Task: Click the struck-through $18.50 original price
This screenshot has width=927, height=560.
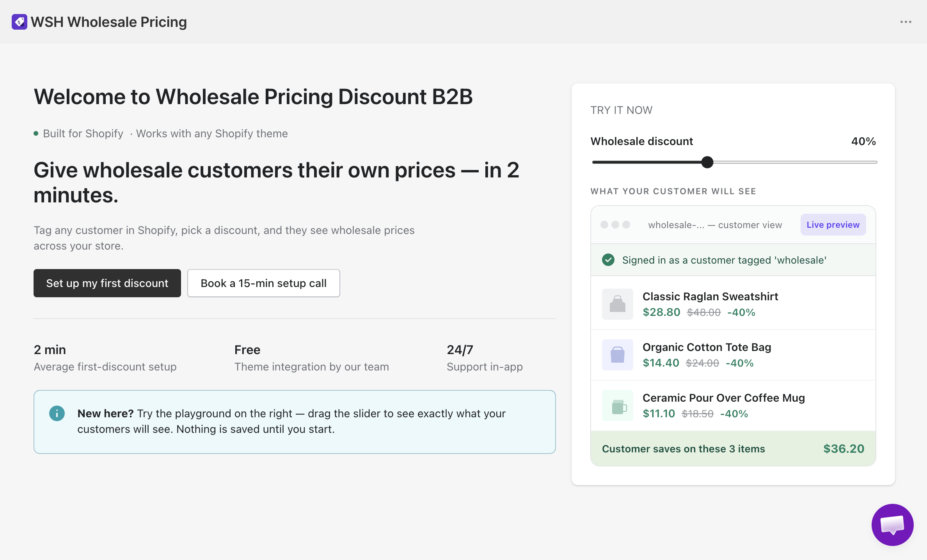Action: point(698,413)
